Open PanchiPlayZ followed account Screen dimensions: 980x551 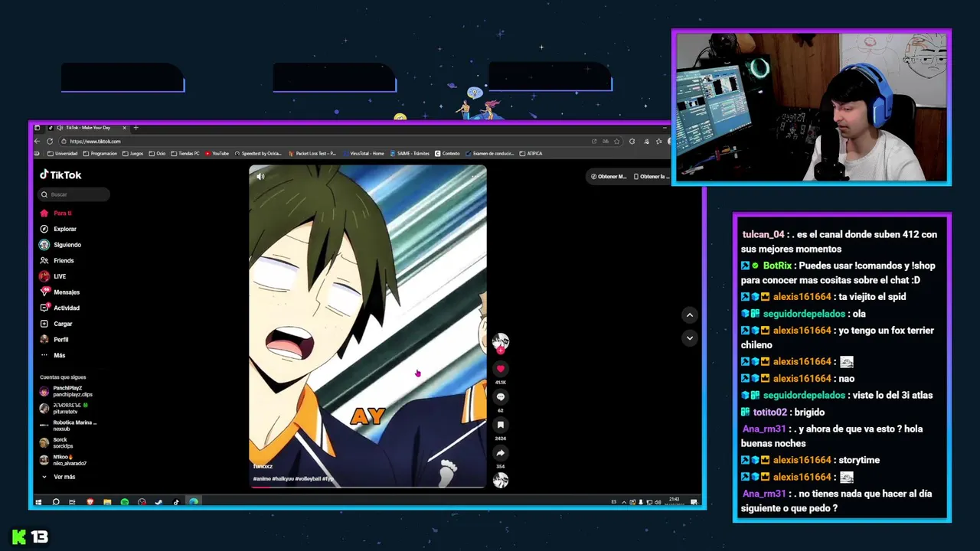coord(67,391)
